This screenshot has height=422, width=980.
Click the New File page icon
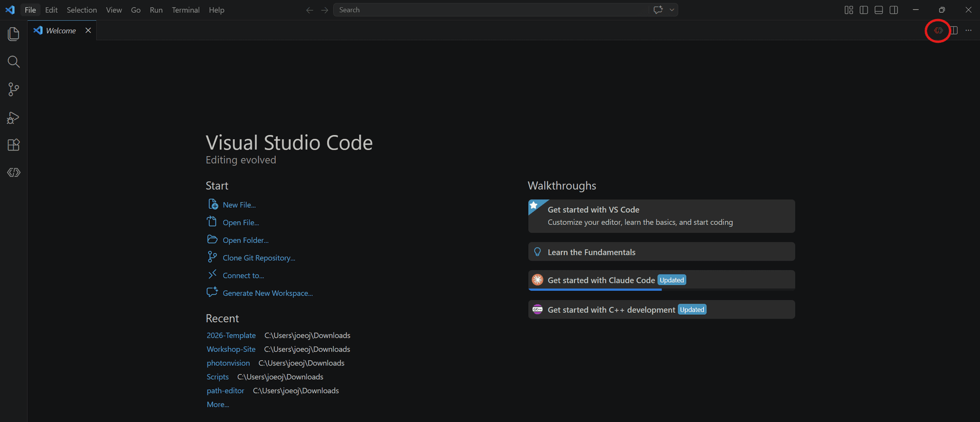coord(212,204)
